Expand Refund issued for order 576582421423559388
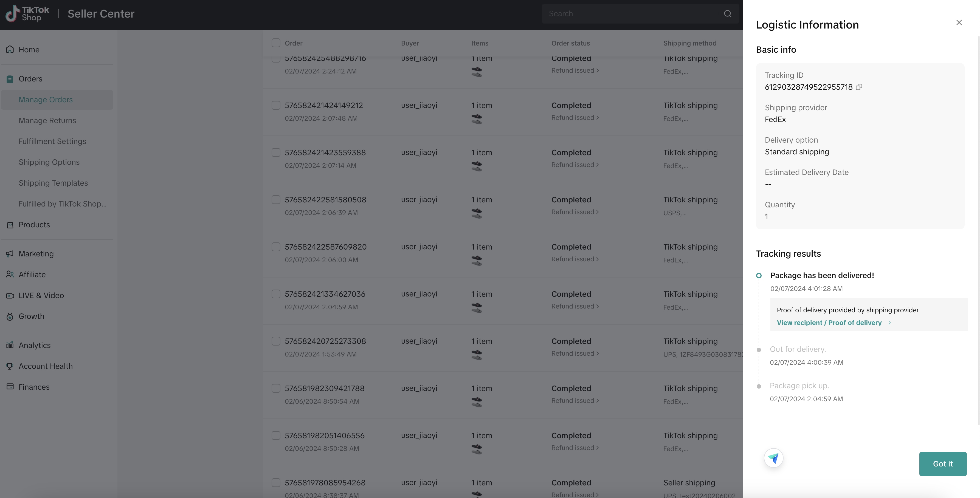The height and width of the screenshot is (498, 980). (x=575, y=165)
